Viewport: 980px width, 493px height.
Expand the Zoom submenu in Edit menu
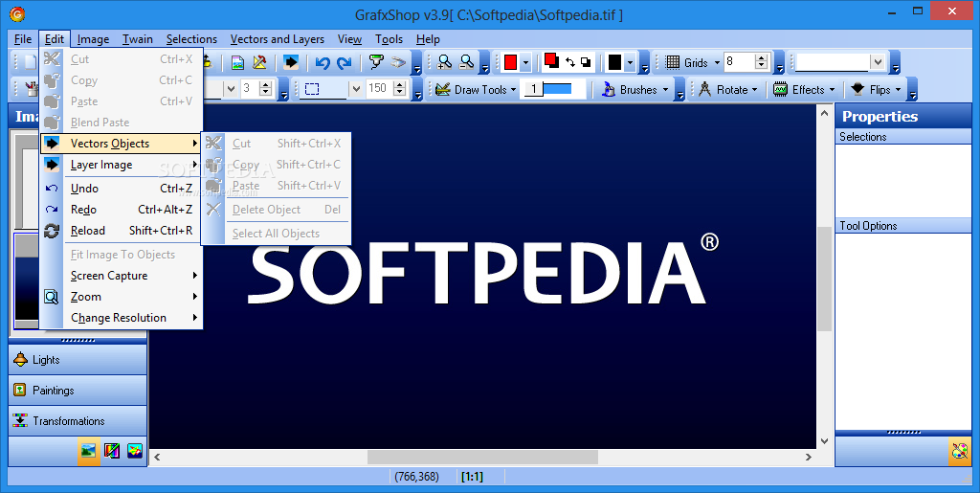(x=122, y=297)
